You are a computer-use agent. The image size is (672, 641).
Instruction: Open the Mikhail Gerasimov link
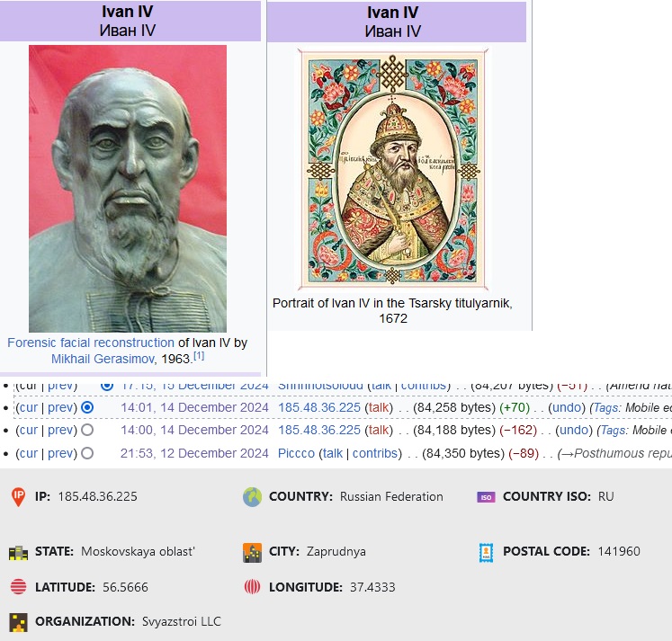[x=103, y=359]
